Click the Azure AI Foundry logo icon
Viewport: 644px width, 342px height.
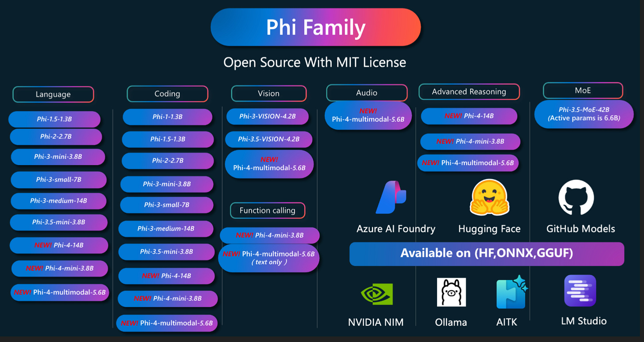point(391,197)
